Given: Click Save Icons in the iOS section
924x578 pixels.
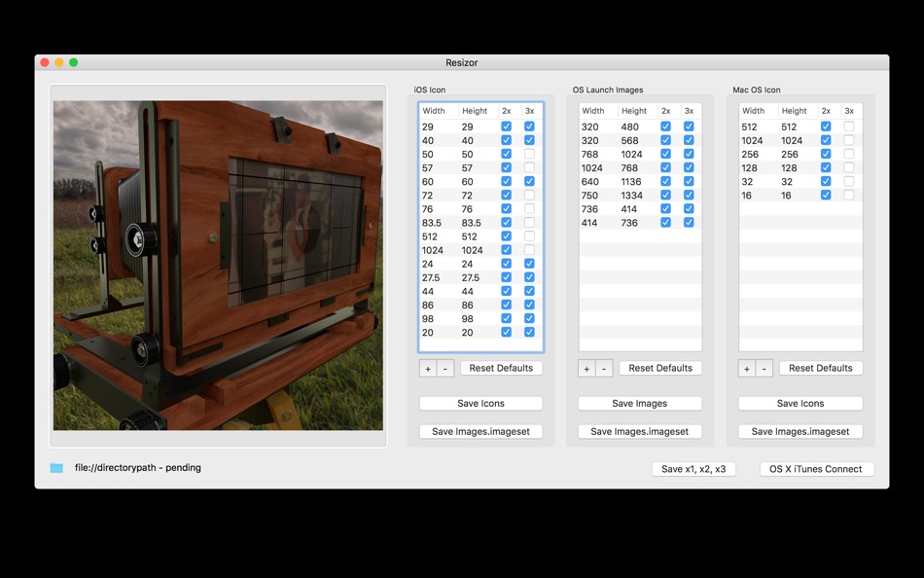Looking at the screenshot, I should [x=480, y=403].
